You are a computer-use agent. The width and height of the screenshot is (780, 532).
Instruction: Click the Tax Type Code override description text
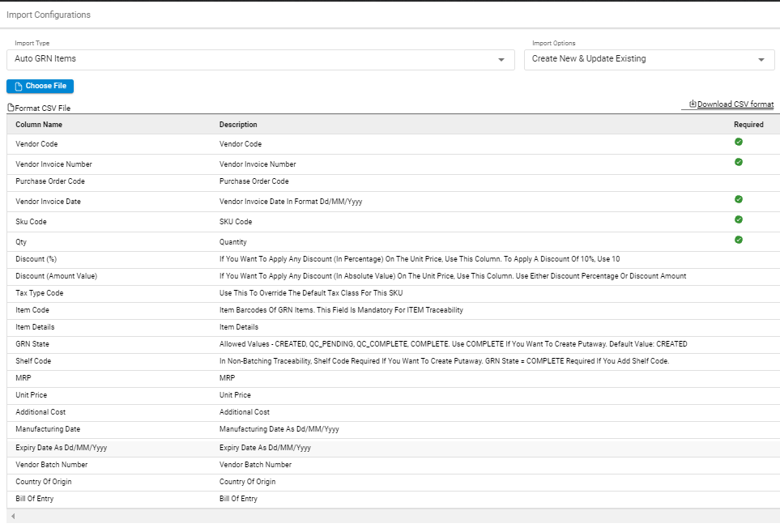point(311,293)
